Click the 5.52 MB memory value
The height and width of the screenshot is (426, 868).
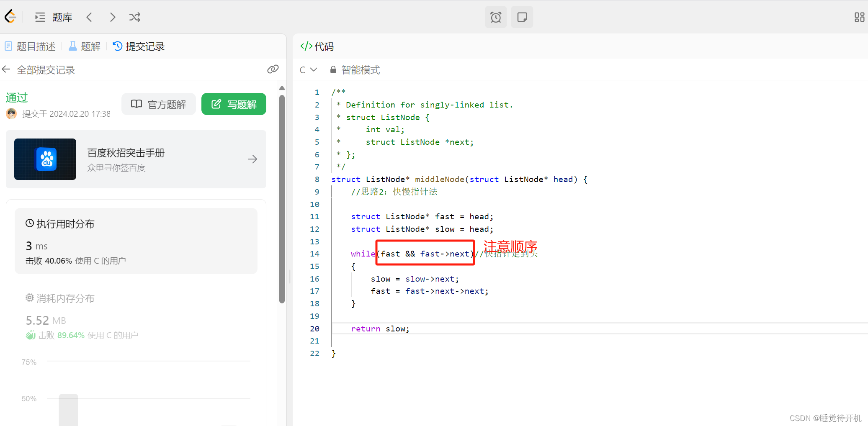[x=46, y=321]
